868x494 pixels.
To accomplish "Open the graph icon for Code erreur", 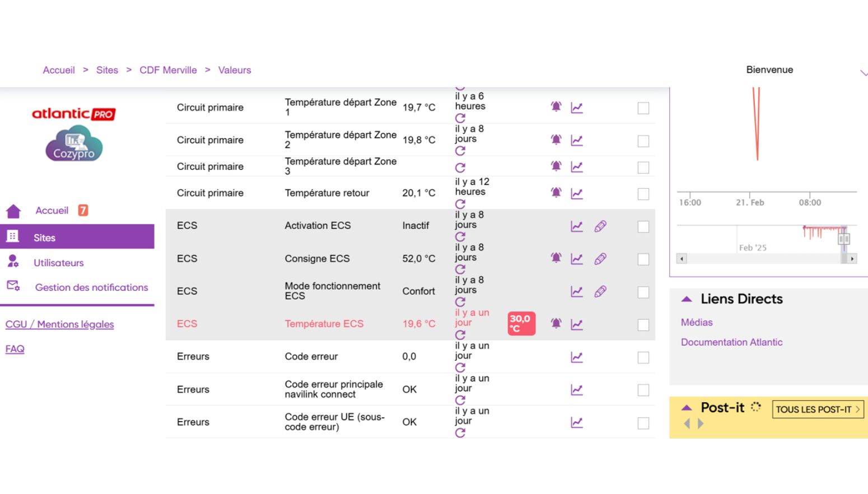I will pos(577,357).
